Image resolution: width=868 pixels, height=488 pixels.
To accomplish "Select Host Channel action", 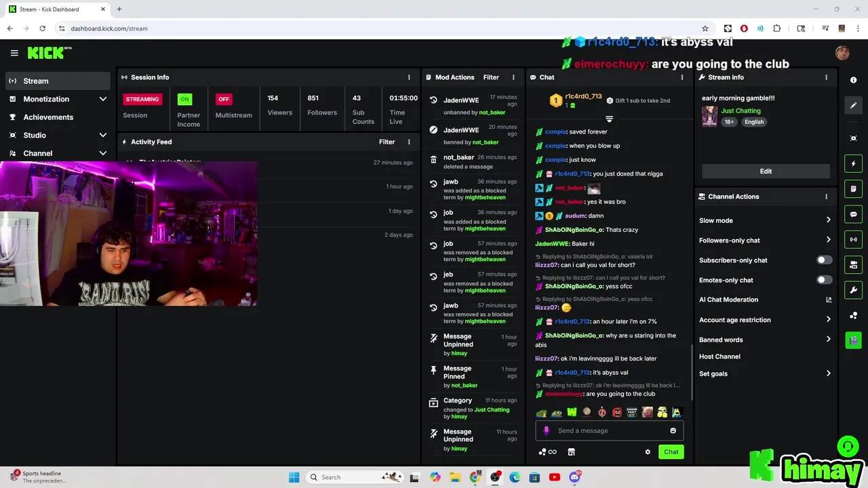I will coord(719,357).
